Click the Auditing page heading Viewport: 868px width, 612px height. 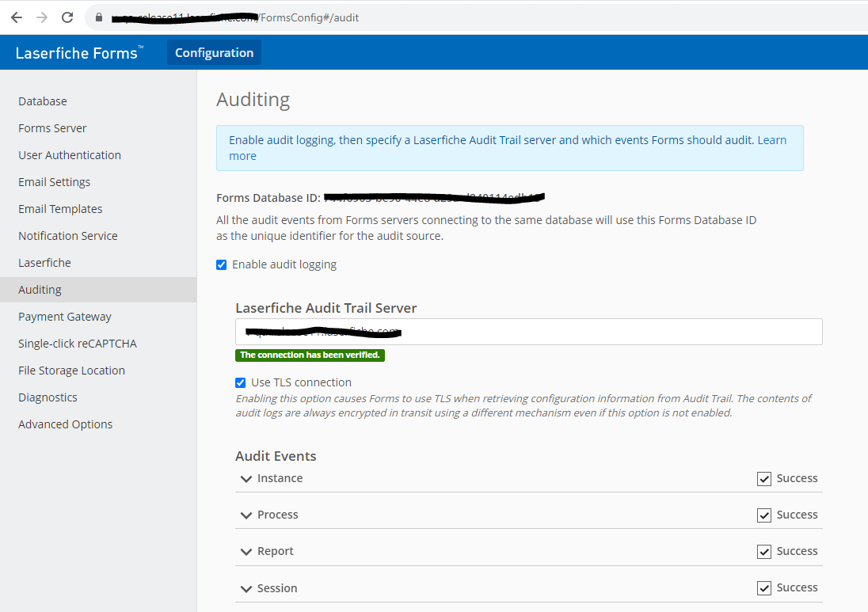coord(253,101)
